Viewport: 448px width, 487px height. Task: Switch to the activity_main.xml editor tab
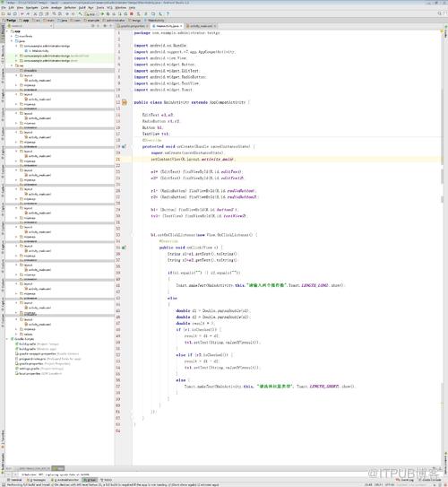(x=201, y=26)
